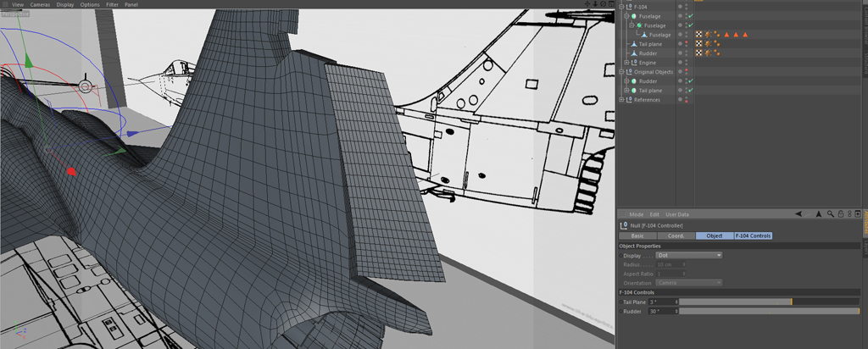Toggle the Attribute Manager lock icon

(840, 214)
